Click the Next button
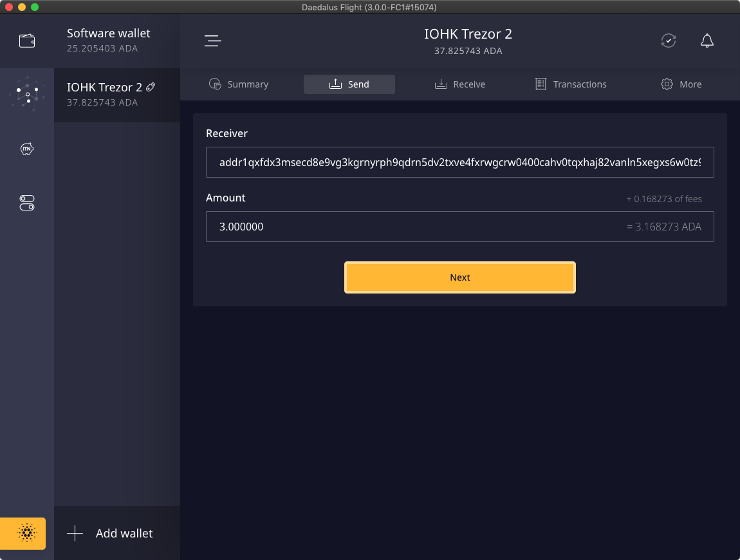The height and width of the screenshot is (560, 740). pos(459,277)
